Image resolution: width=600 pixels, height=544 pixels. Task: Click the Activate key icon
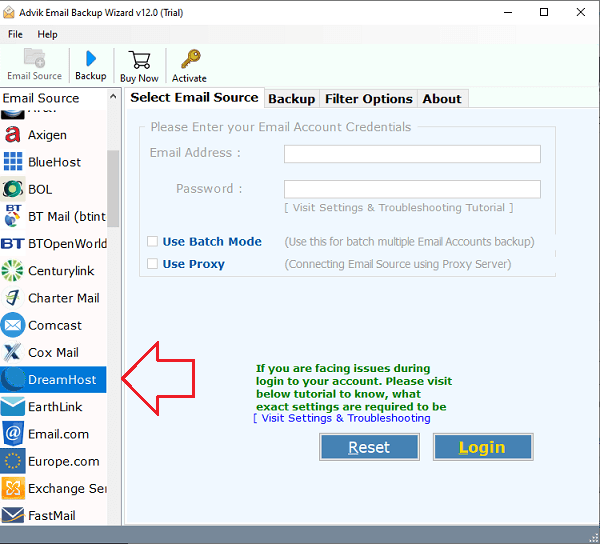188,60
